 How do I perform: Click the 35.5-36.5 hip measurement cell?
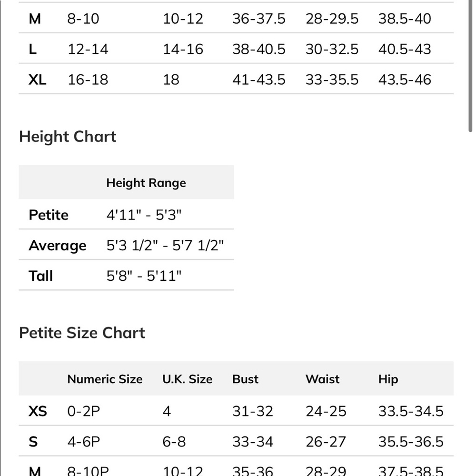click(x=411, y=442)
